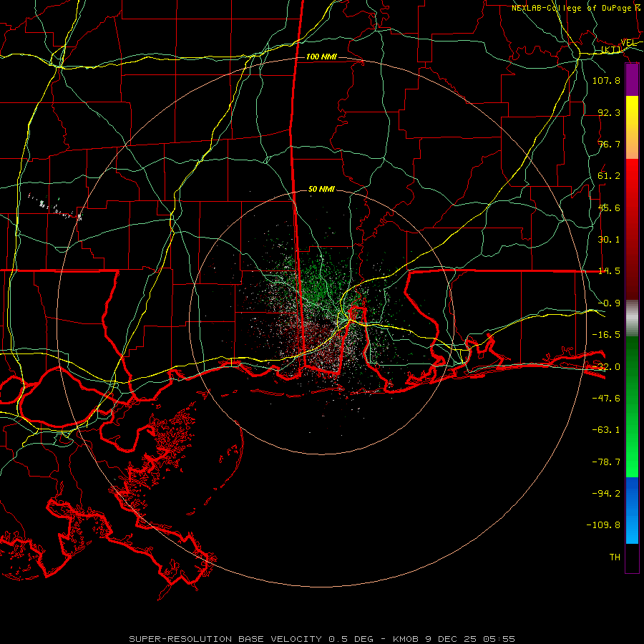Click the 107.8 velocity scale value
The width and height of the screenshot is (644, 644).
pyautogui.click(x=606, y=80)
